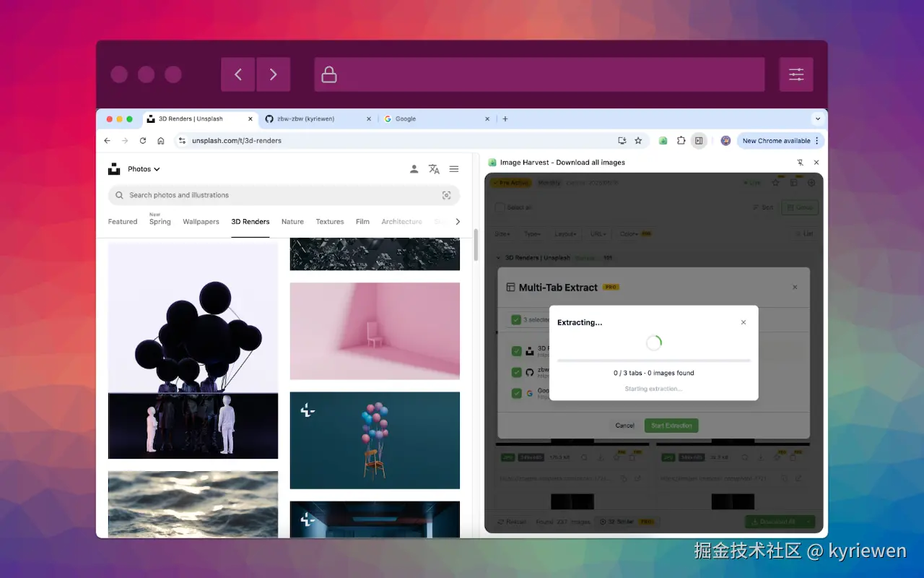Click the Image Harvest extension icon in Chrome toolbar
The image size is (924, 578).
click(663, 140)
